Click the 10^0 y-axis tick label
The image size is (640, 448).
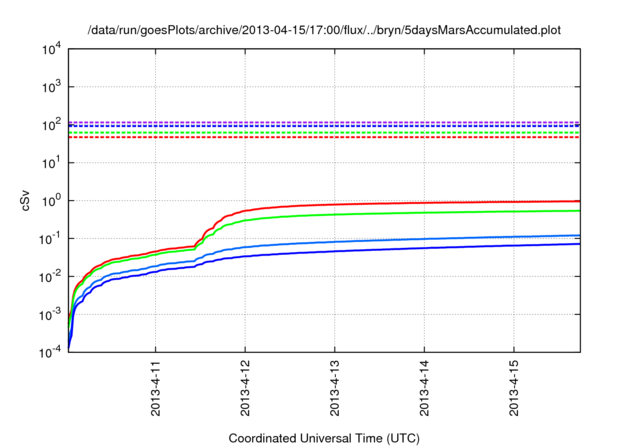click(x=52, y=201)
